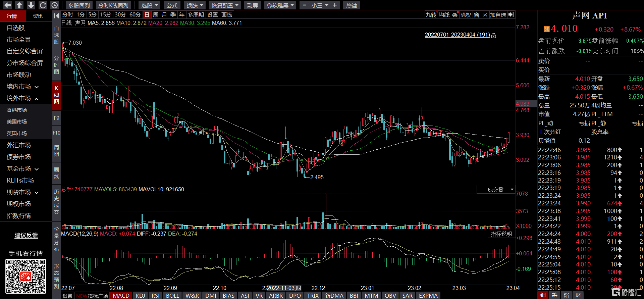Switch to the 资讯 tab
644x299 pixels.
38,16
